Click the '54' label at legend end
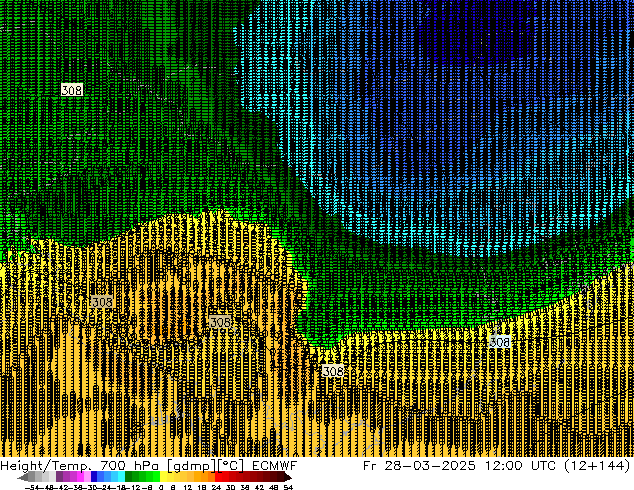Screen dimensions: 634x490 [288, 487]
